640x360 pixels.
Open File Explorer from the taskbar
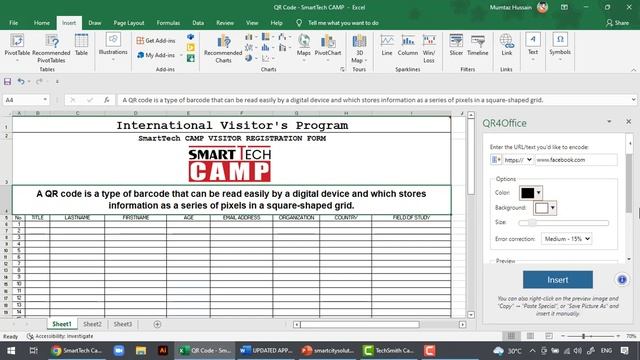pos(141,351)
